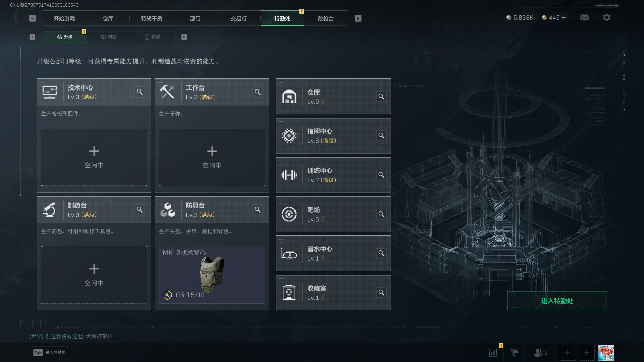Image resolution: width=644 pixels, height=362 pixels.
Task: Select the 收藏 sub-tab
Action: (x=152, y=37)
